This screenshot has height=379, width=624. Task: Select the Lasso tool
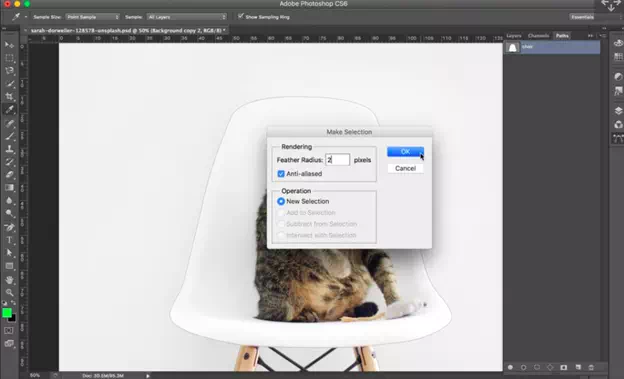tap(9, 71)
